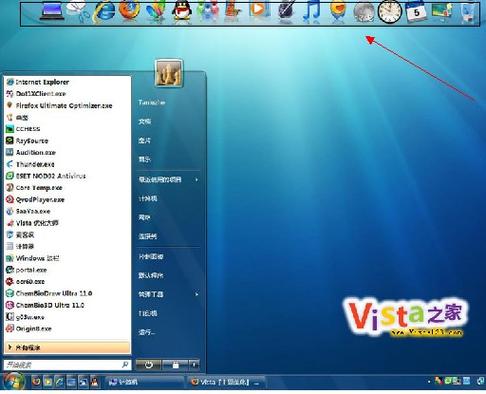486x394 pixels.
Task: Open shutdown options arrow next to lock
Action: click(x=194, y=365)
